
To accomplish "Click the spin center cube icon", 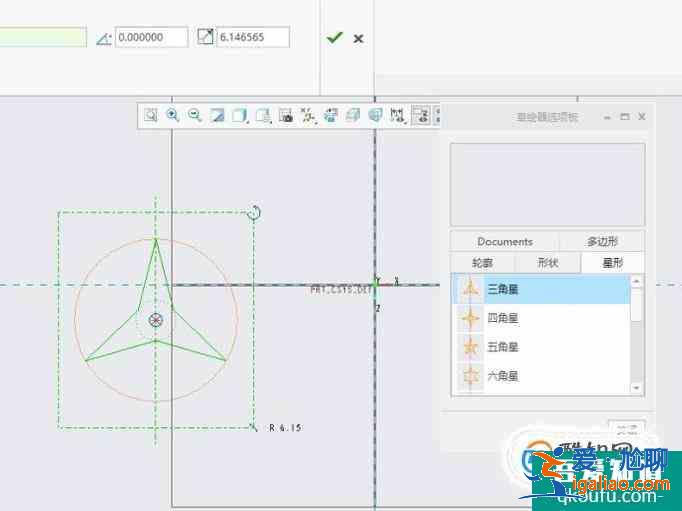I will coord(353,116).
